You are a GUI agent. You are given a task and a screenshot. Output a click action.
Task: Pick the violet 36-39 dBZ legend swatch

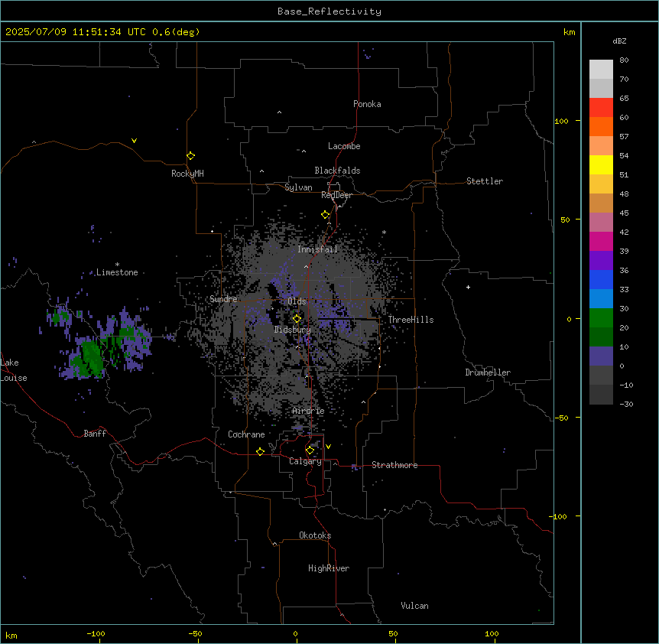(x=601, y=260)
